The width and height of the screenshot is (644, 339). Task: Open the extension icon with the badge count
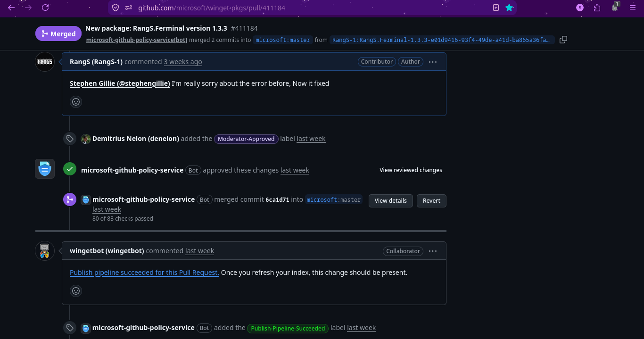coord(615,7)
